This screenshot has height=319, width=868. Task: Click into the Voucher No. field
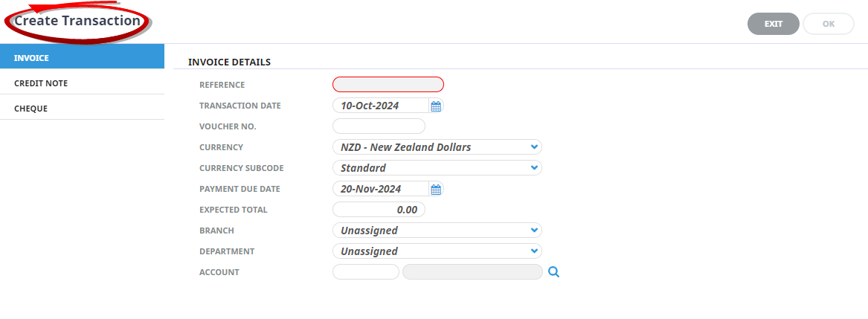coord(379,126)
